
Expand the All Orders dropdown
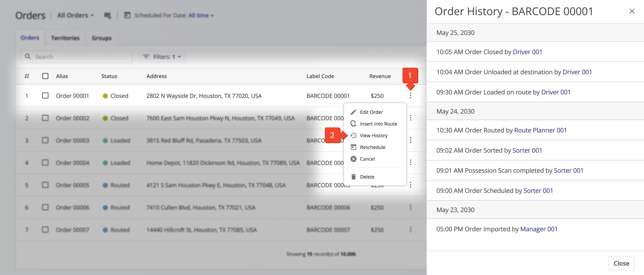click(x=75, y=15)
